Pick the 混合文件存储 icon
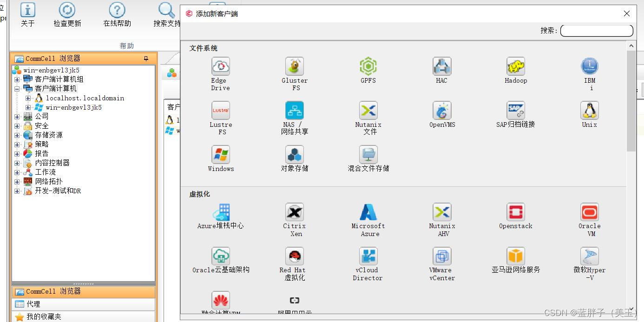This screenshot has width=644, height=322. [x=368, y=155]
